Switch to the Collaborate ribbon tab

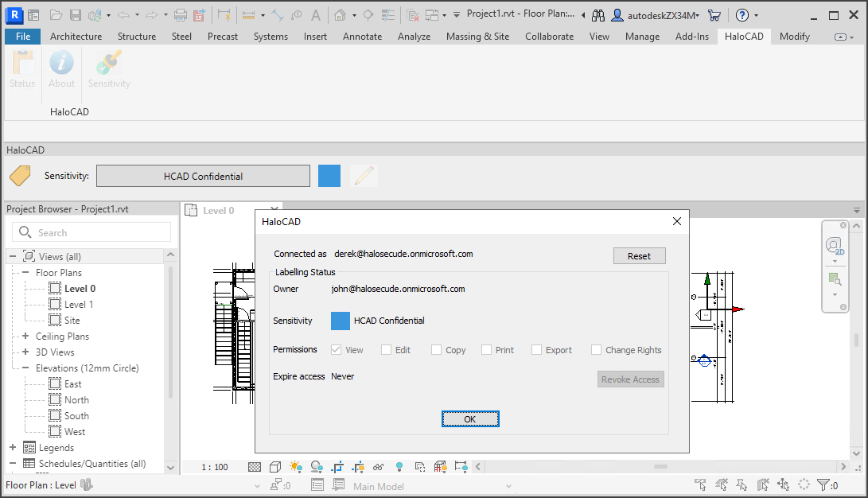point(549,37)
